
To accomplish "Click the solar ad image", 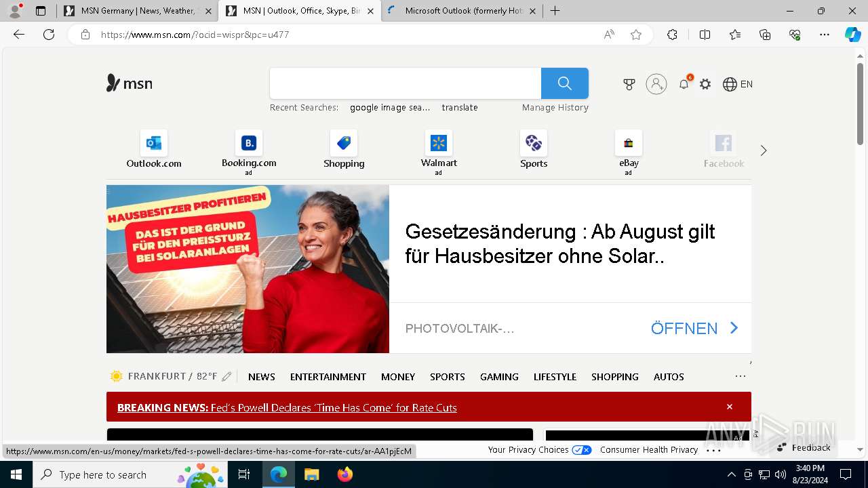I will tap(248, 269).
